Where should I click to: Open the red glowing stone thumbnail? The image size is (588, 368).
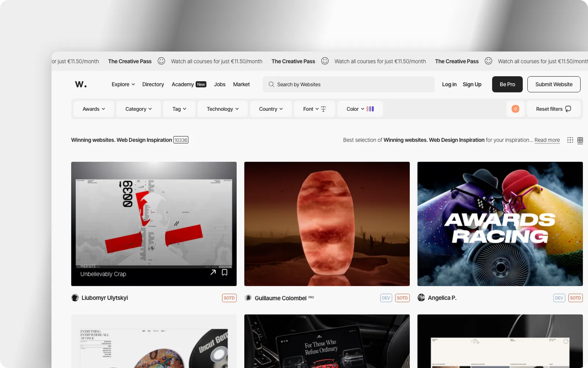point(327,224)
